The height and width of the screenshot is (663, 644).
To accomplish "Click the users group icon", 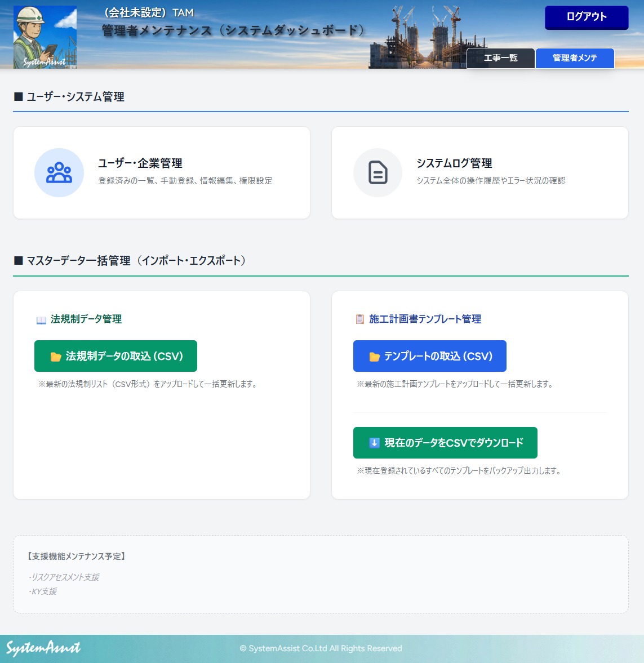I will [59, 172].
